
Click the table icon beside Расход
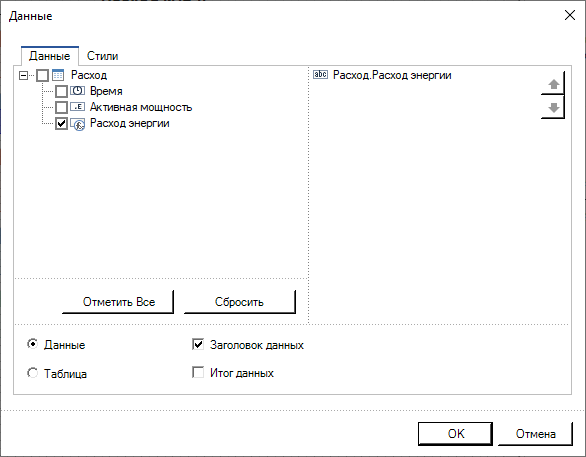(x=58, y=75)
